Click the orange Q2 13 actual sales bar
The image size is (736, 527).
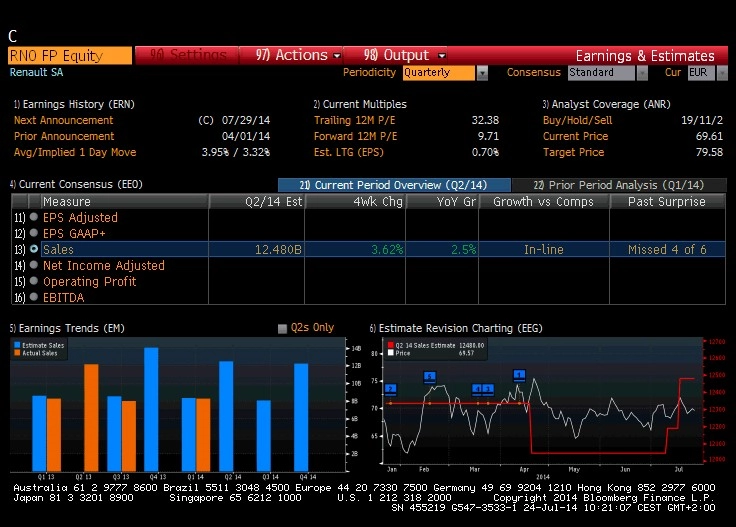pyautogui.click(x=91, y=418)
